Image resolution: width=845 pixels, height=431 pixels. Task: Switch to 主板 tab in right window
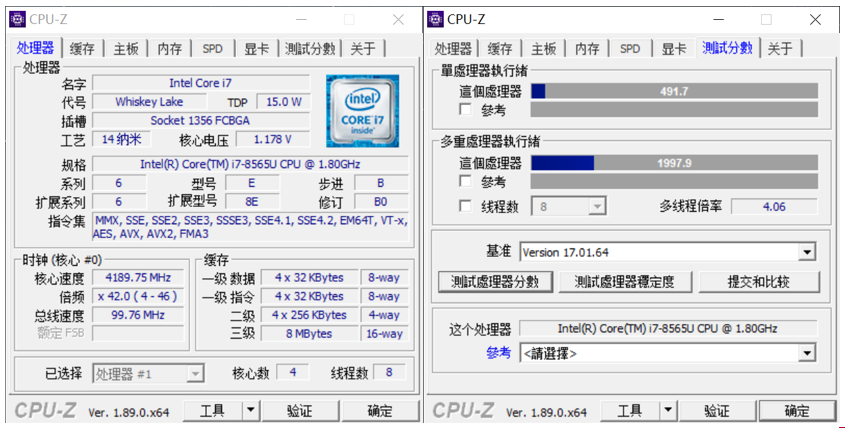[543, 49]
